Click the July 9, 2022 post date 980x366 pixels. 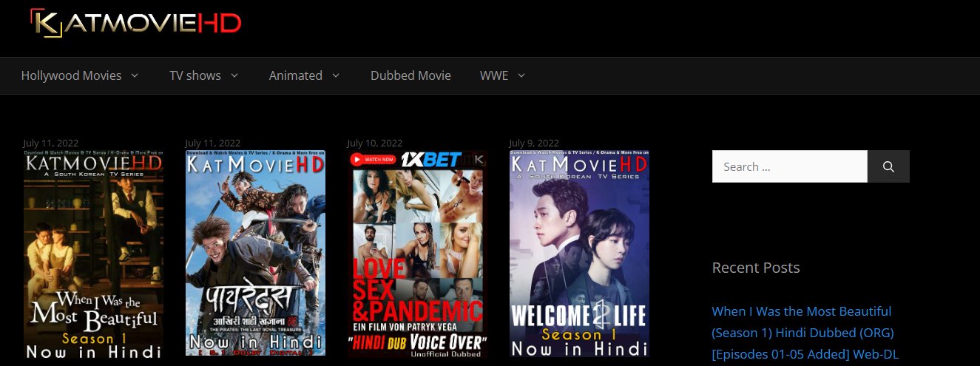click(534, 143)
